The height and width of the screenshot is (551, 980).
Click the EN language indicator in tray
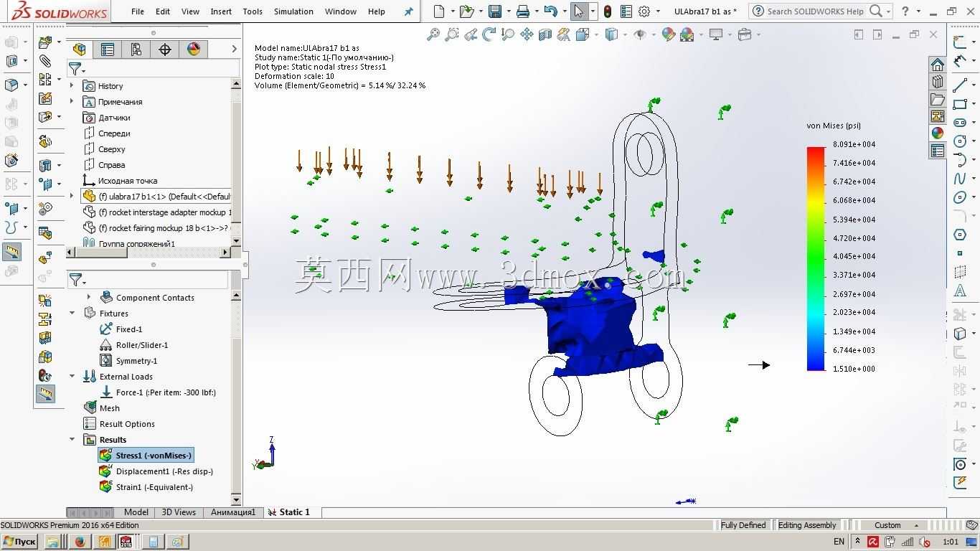tap(839, 542)
